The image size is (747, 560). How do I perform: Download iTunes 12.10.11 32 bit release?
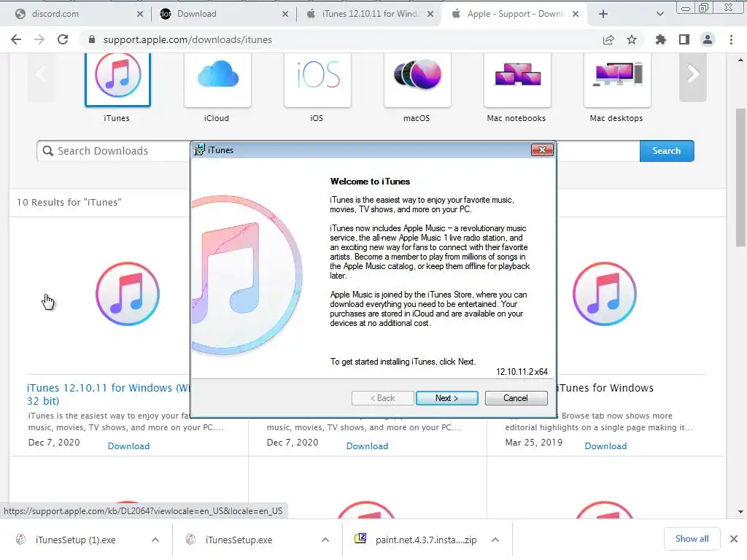[x=128, y=446]
